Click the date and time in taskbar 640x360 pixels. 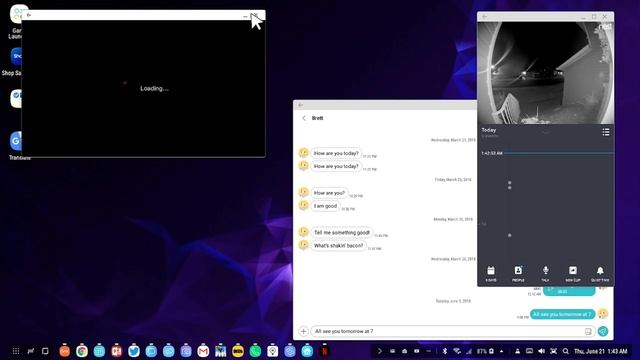(x=600, y=351)
